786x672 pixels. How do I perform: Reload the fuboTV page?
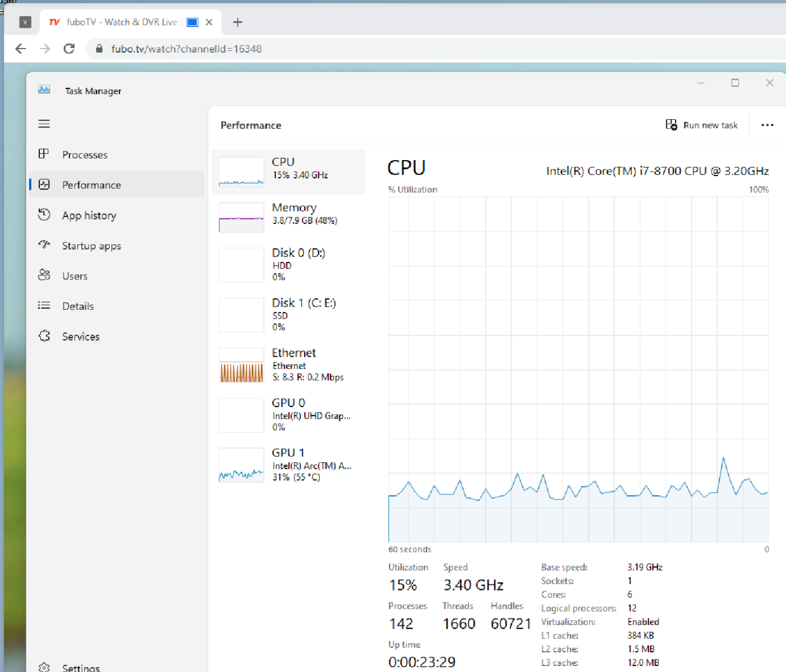click(69, 49)
